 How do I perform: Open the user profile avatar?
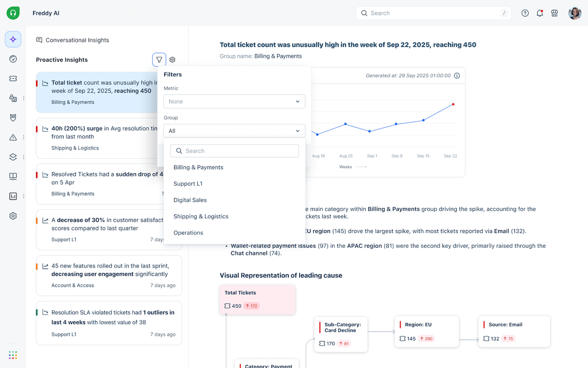tap(575, 13)
